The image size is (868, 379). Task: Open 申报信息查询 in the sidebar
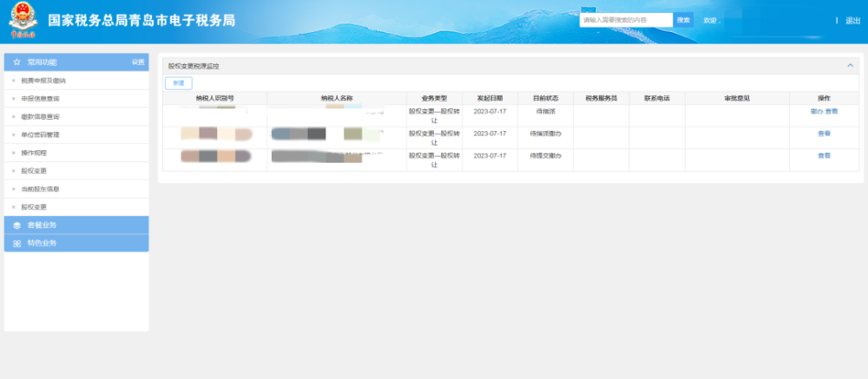[x=41, y=99]
